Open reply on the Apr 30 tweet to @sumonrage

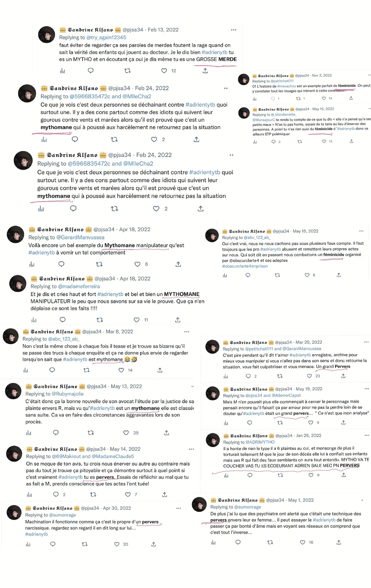(x=53, y=544)
